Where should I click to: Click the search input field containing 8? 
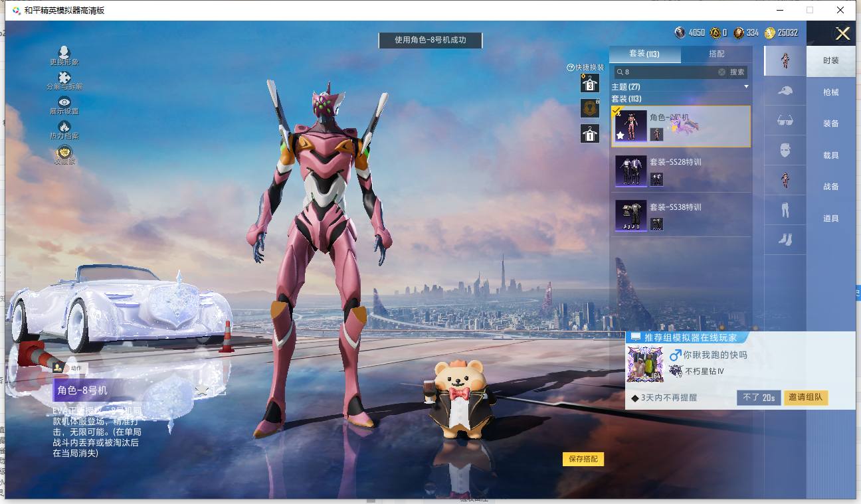click(x=670, y=72)
